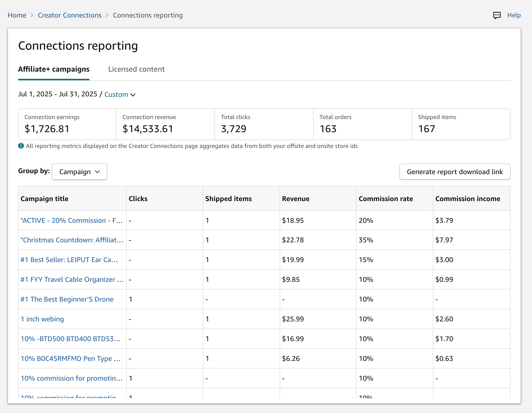Expand the Custom date range dropdown

(116, 95)
